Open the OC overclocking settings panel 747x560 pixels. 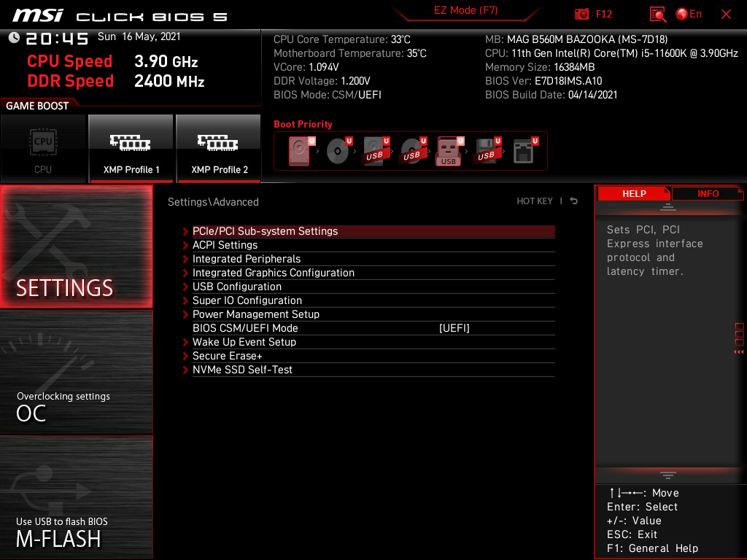coord(77,373)
